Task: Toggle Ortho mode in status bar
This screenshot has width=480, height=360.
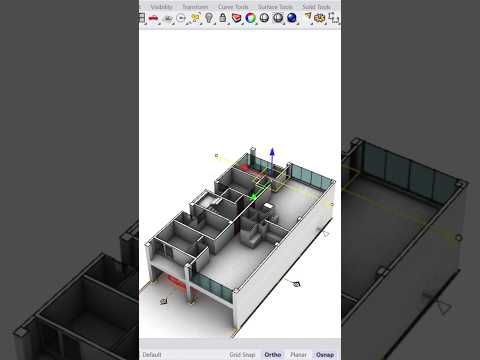Action: click(x=273, y=355)
